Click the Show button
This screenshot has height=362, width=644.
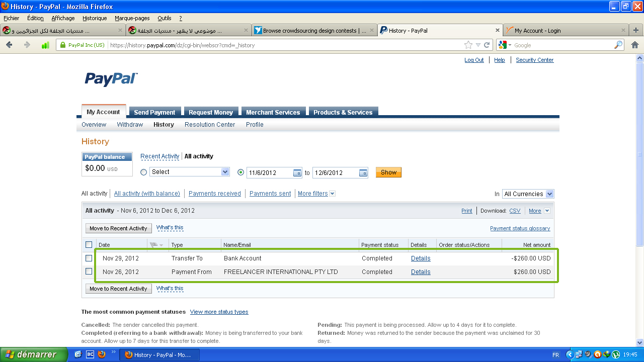tap(388, 172)
